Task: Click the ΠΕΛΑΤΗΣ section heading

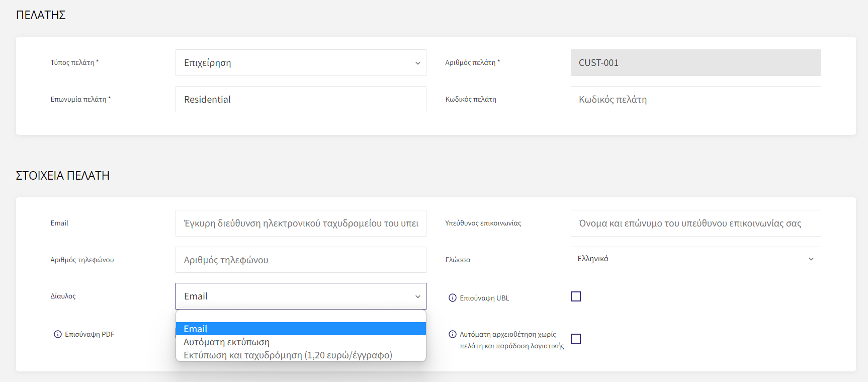Action: click(41, 15)
